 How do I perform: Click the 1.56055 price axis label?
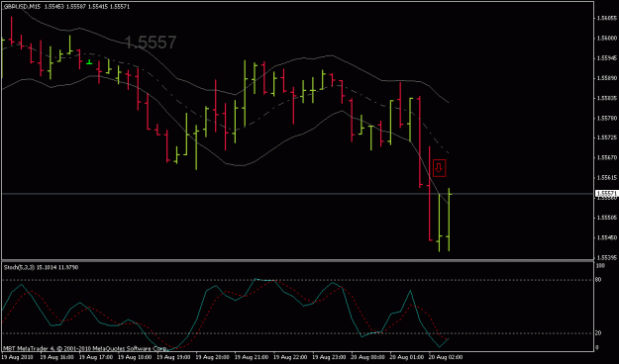[607, 18]
